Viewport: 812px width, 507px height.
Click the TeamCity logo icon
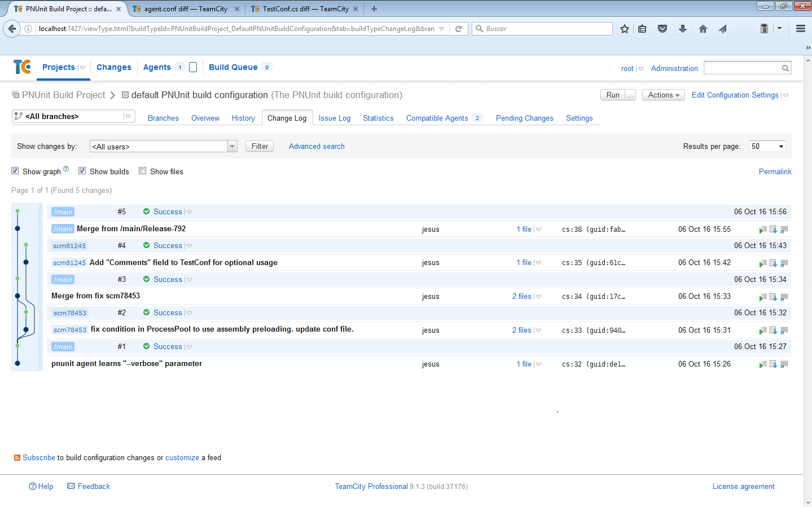point(22,67)
